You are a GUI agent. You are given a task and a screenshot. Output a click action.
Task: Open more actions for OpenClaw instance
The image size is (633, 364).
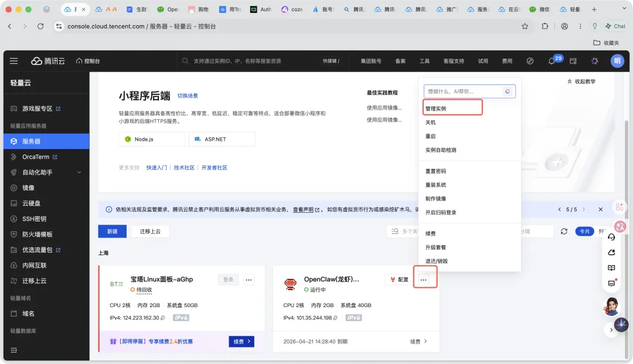tap(423, 280)
